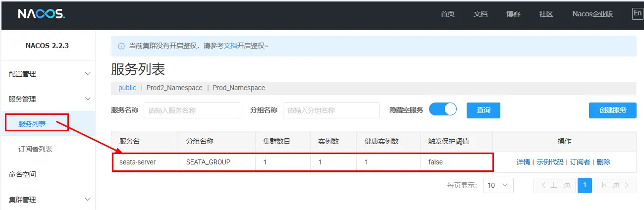
Task: Click the 分组名称 input field
Action: pos(330,110)
